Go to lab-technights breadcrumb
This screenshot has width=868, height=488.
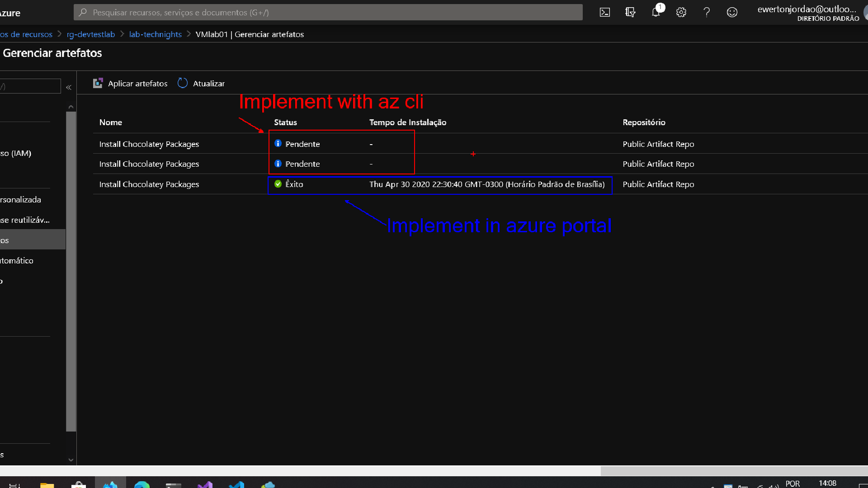point(155,34)
